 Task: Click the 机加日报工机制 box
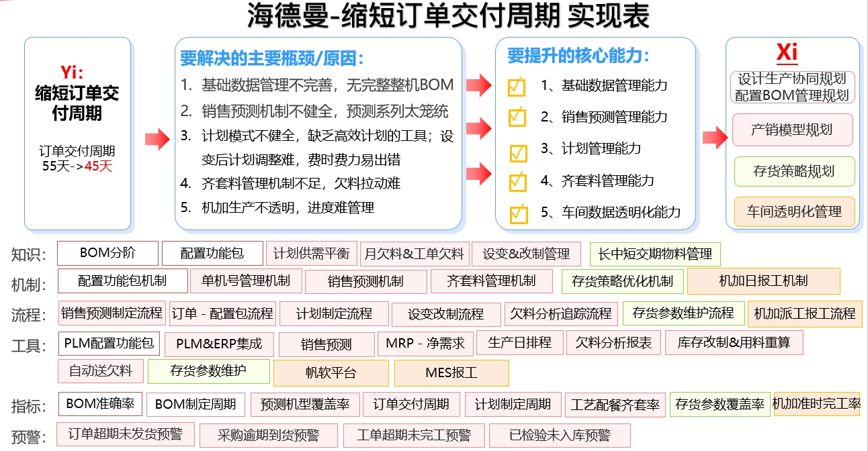[764, 281]
